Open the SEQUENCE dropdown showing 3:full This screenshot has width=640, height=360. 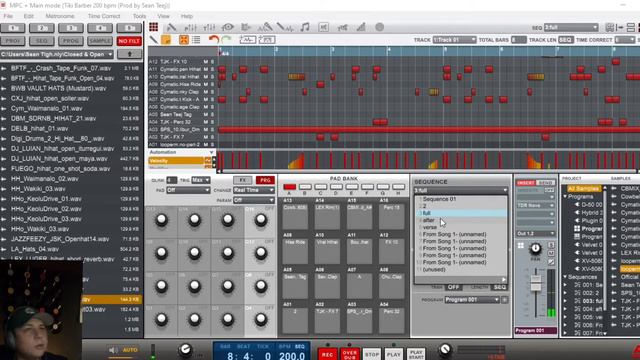coord(460,190)
